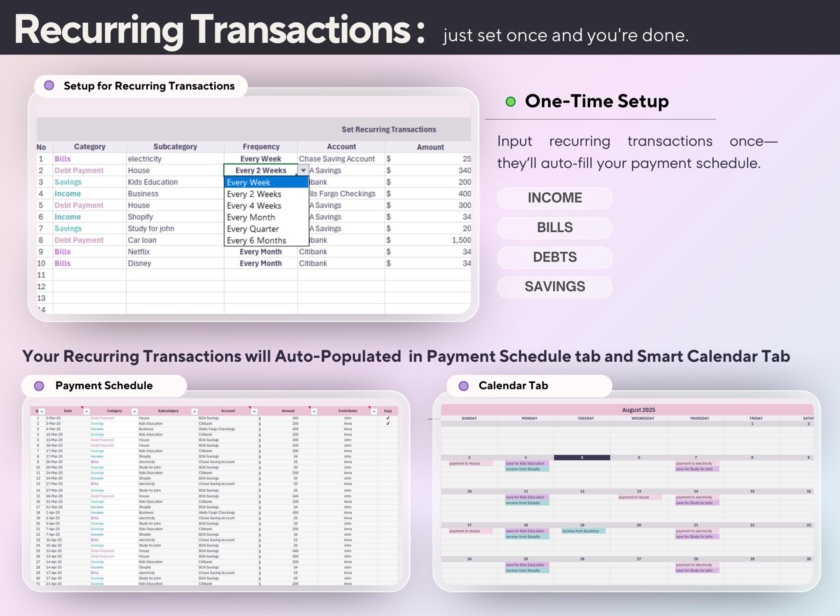Click the purple circle icon beside Setup for Recurring Transactions

[49, 86]
